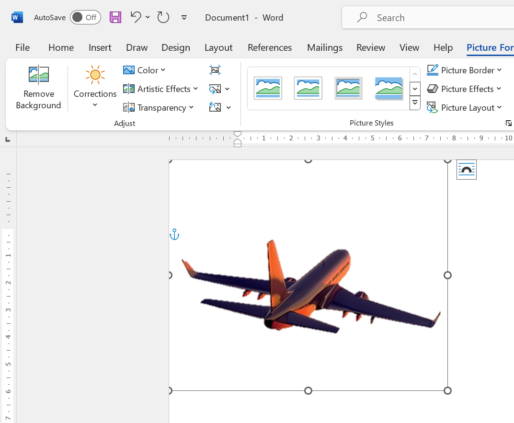Open the Corrections sun icon menu
The image size is (514, 423).
coord(95,74)
